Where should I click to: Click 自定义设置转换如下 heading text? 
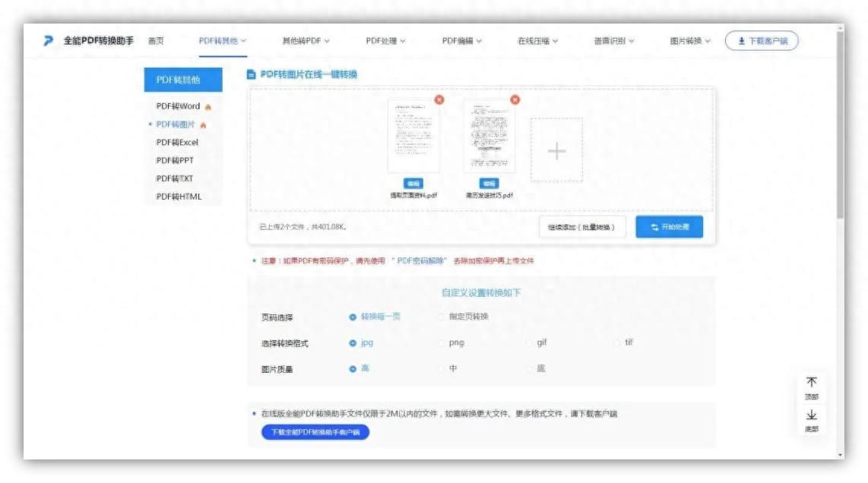pos(481,292)
